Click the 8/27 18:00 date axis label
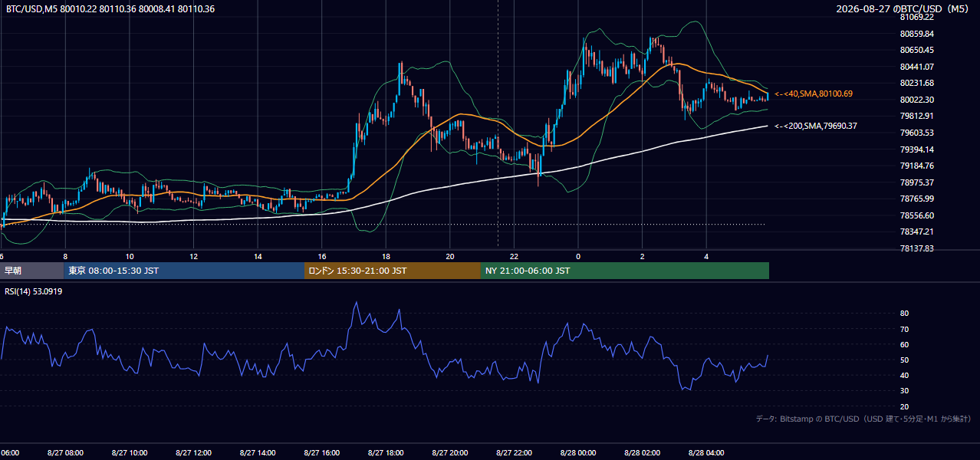 pyautogui.click(x=386, y=453)
